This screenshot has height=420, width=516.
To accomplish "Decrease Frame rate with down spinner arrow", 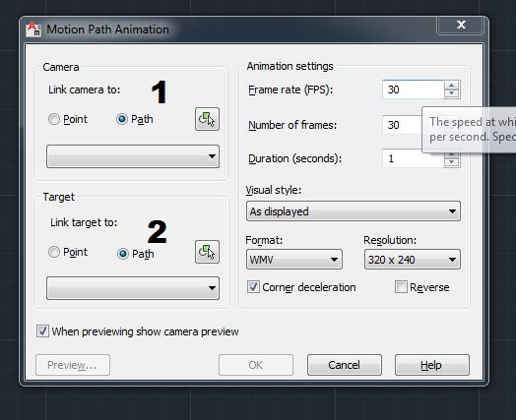I will (x=451, y=93).
